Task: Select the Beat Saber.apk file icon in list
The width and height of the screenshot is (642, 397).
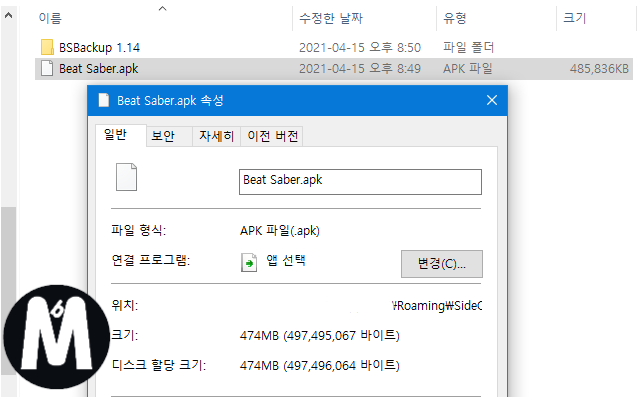Action: pyautogui.click(x=47, y=68)
